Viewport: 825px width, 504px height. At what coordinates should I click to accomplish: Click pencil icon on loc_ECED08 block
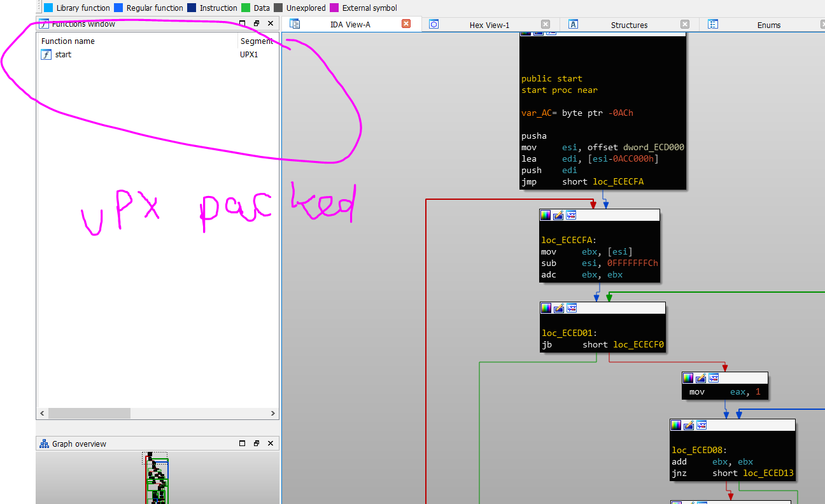(x=689, y=425)
